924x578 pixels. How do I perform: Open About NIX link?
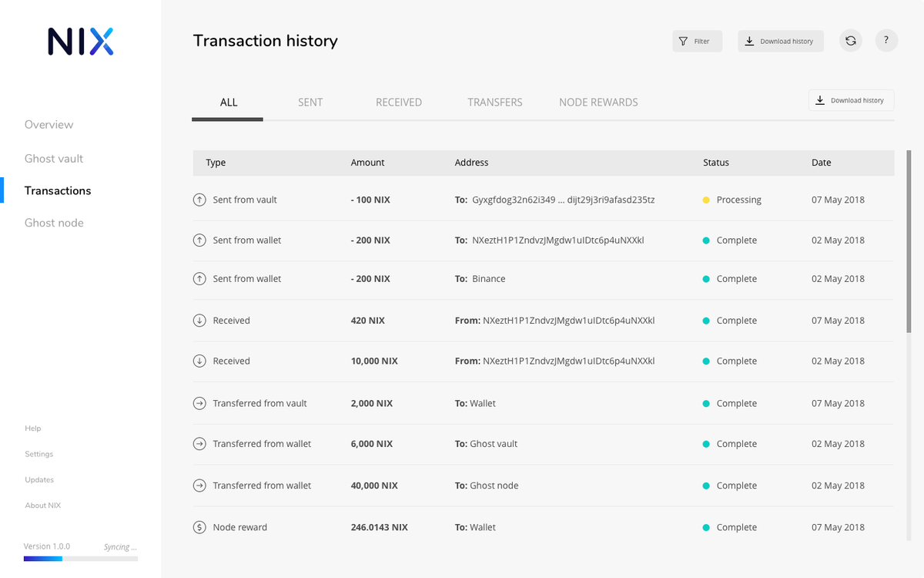(x=43, y=506)
